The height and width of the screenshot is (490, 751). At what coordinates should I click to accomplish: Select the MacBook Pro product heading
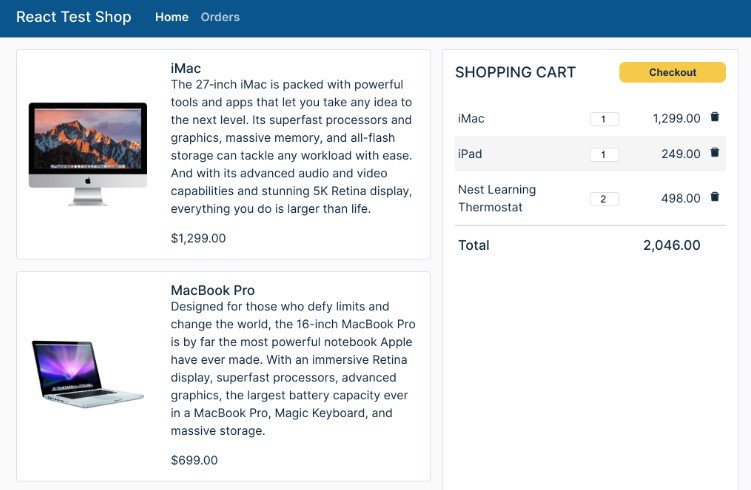point(212,290)
